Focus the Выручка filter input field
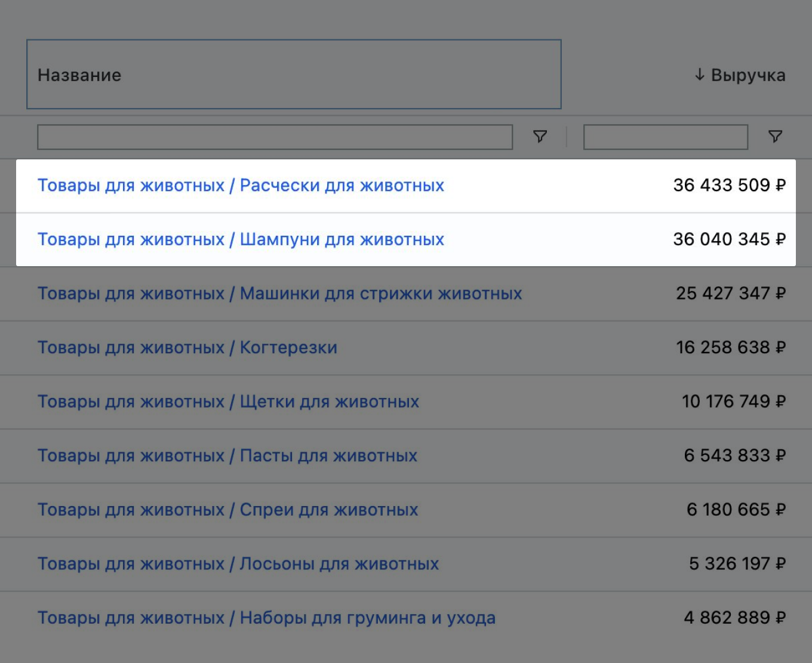 click(x=666, y=137)
